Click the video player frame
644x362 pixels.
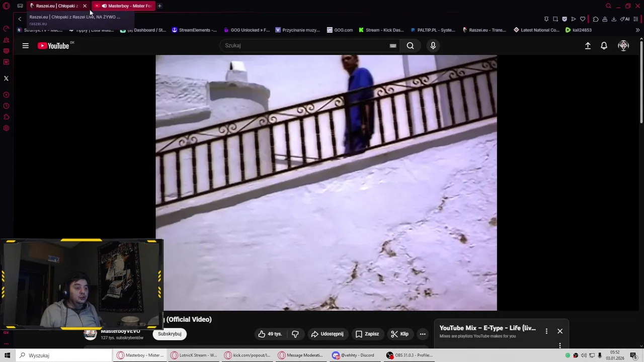pos(326,183)
